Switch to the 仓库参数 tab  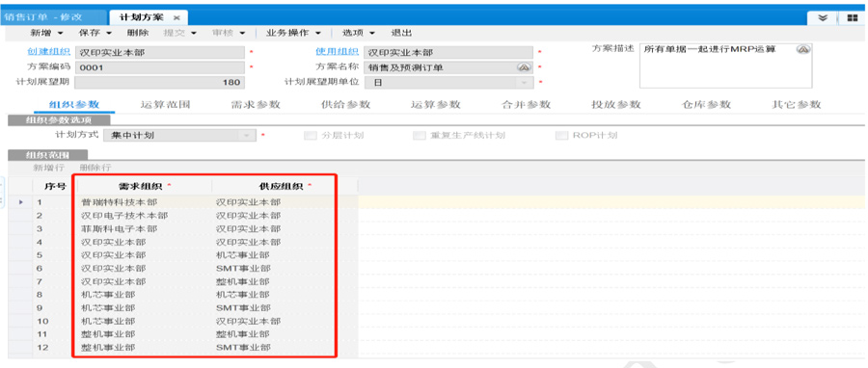pos(706,104)
